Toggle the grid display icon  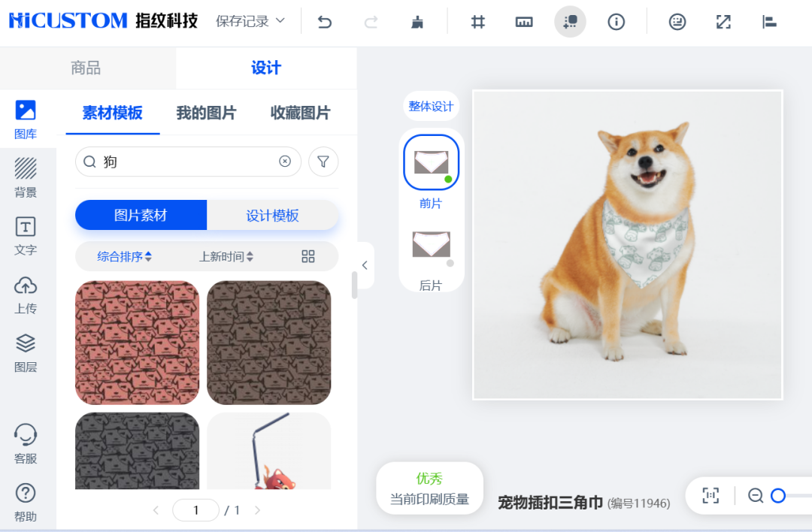(x=477, y=22)
